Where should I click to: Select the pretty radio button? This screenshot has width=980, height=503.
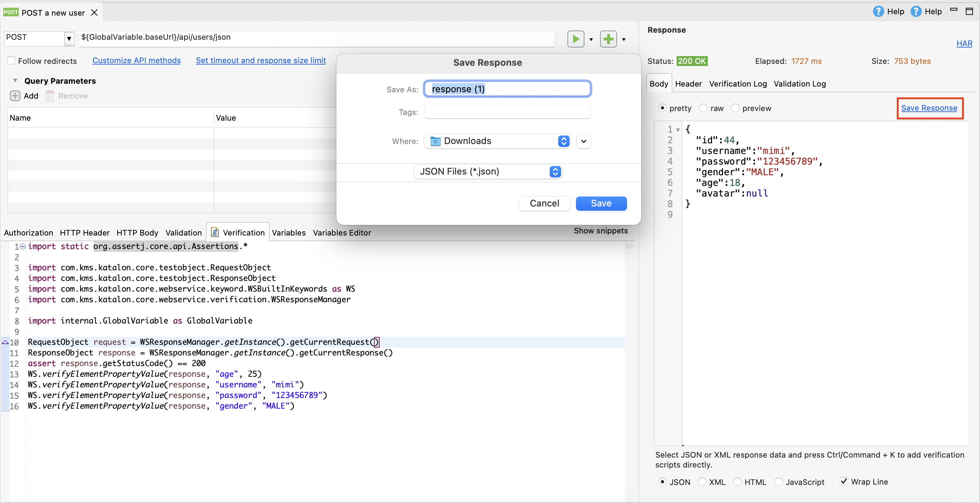(x=662, y=108)
